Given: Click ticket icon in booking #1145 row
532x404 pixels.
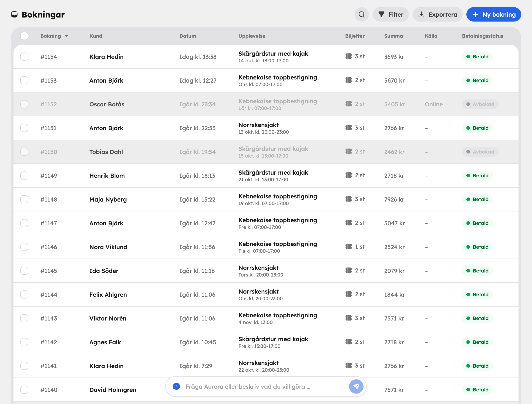Looking at the screenshot, I should [x=349, y=270].
